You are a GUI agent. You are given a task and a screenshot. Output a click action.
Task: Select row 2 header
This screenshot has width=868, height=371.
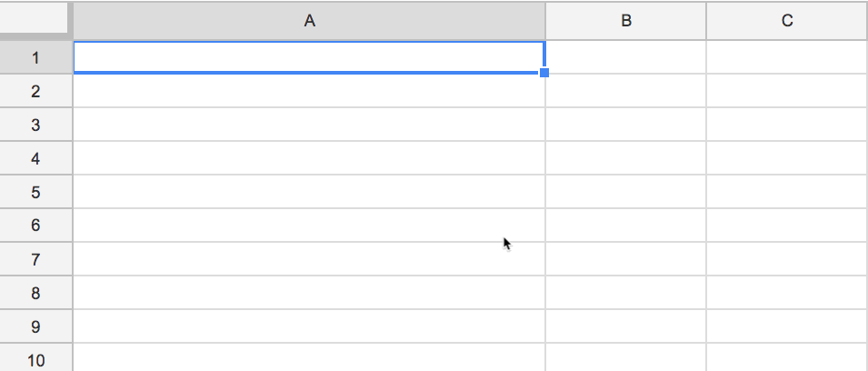pos(35,92)
